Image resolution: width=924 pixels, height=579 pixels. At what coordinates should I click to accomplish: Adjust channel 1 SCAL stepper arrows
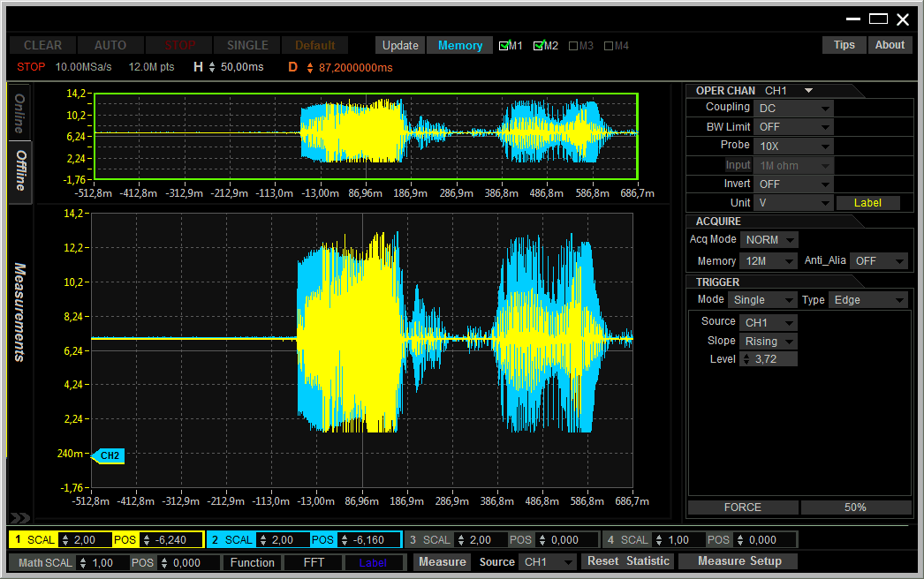click(x=64, y=539)
